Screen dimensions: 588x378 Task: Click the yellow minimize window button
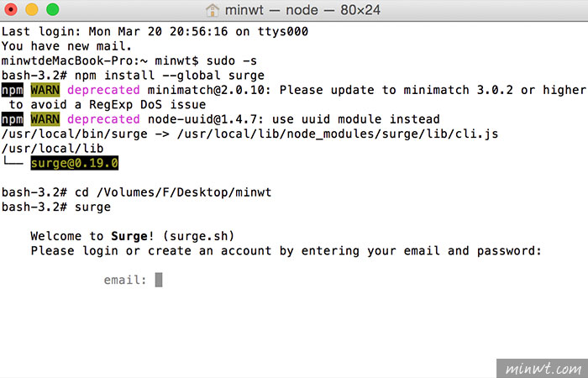(x=32, y=9)
